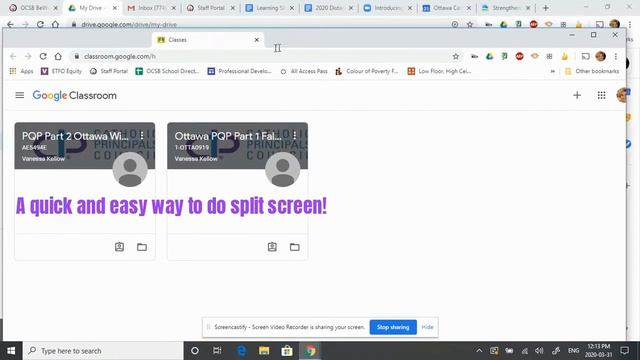Open ETFO Equity bookmark
Image resolution: width=640 pixels, height=360 pixels.
tap(61, 71)
